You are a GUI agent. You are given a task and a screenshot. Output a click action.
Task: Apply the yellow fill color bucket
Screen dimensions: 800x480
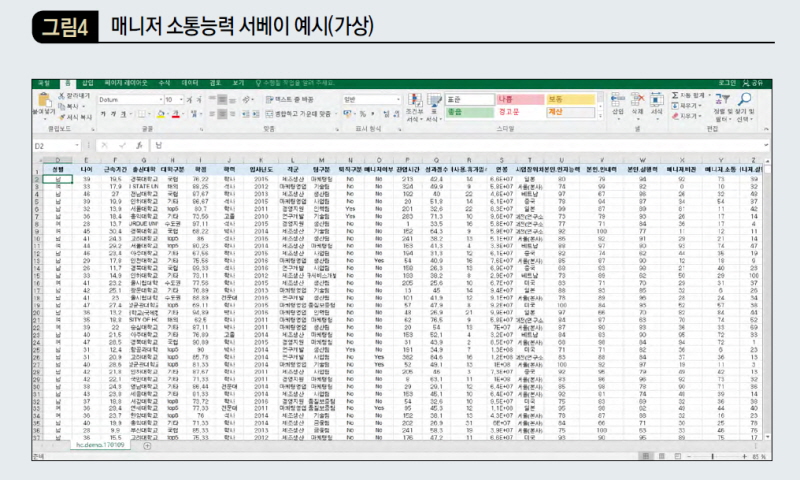click(161, 114)
